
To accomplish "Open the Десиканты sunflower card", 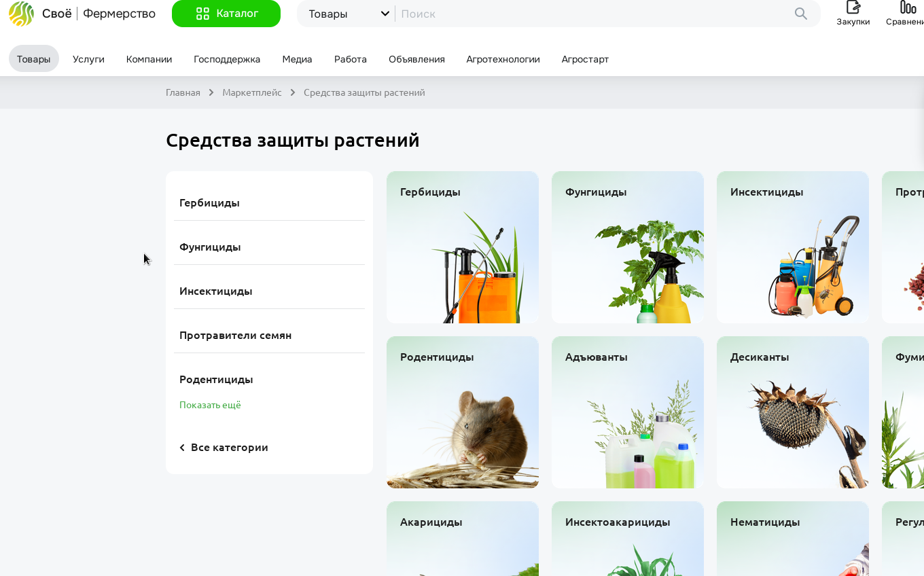I will click(x=793, y=412).
